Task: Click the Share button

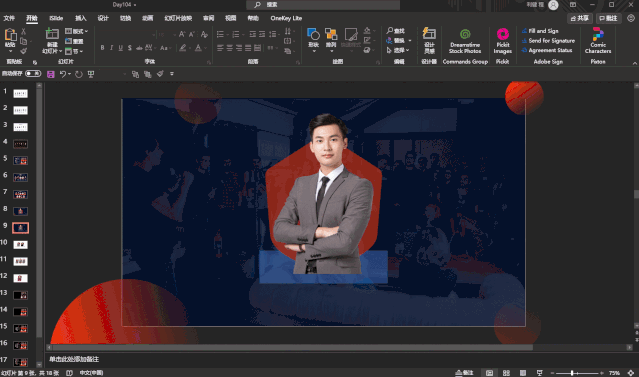Action: click(x=580, y=18)
